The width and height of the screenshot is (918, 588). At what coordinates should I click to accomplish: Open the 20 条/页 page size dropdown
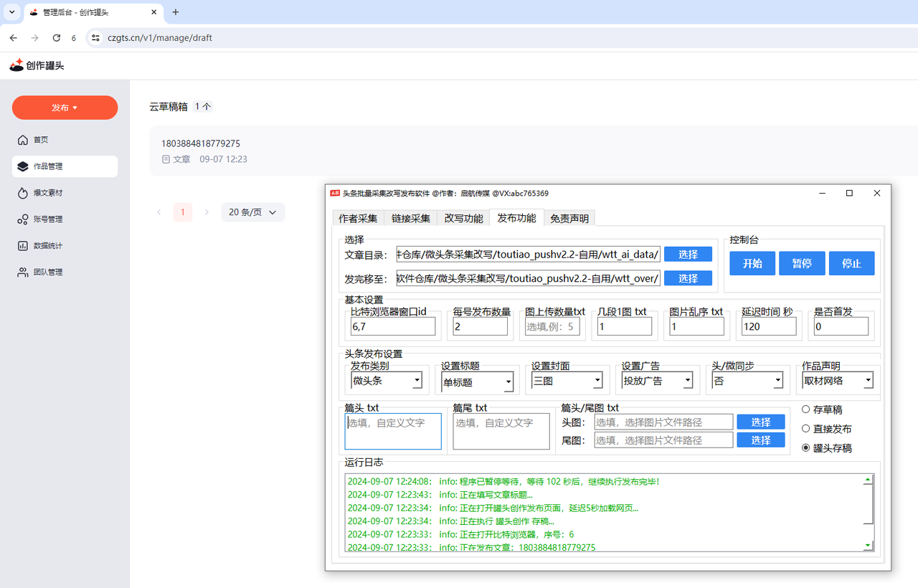tap(252, 212)
